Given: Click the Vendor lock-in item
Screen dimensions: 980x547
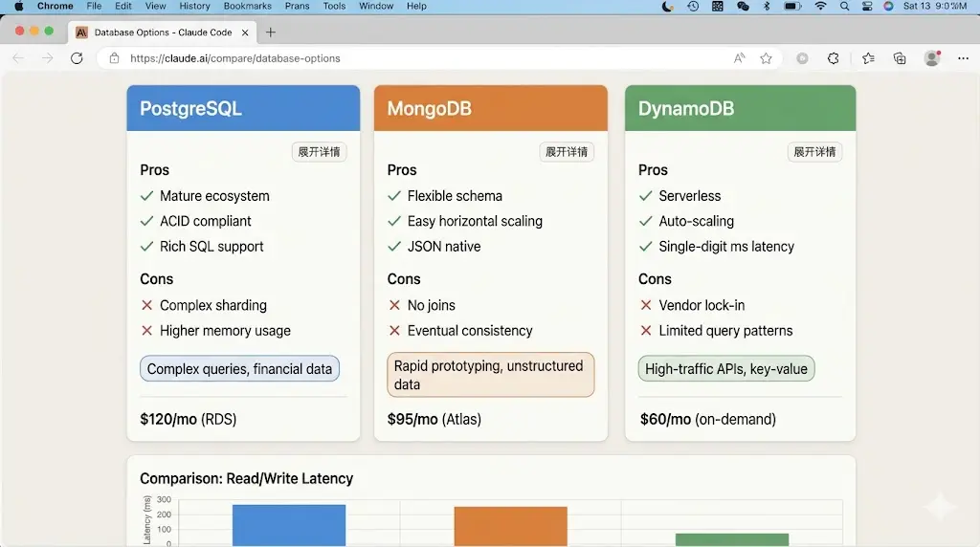Looking at the screenshot, I should (x=702, y=305).
